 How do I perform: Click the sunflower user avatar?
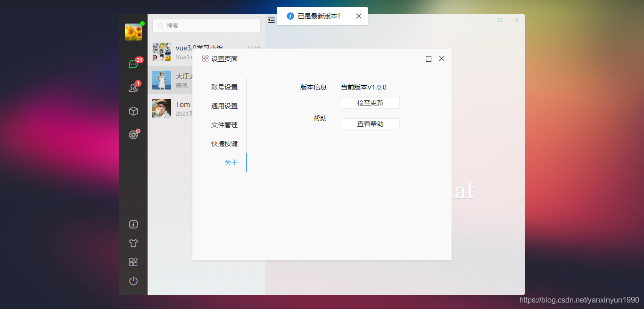pyautogui.click(x=133, y=31)
